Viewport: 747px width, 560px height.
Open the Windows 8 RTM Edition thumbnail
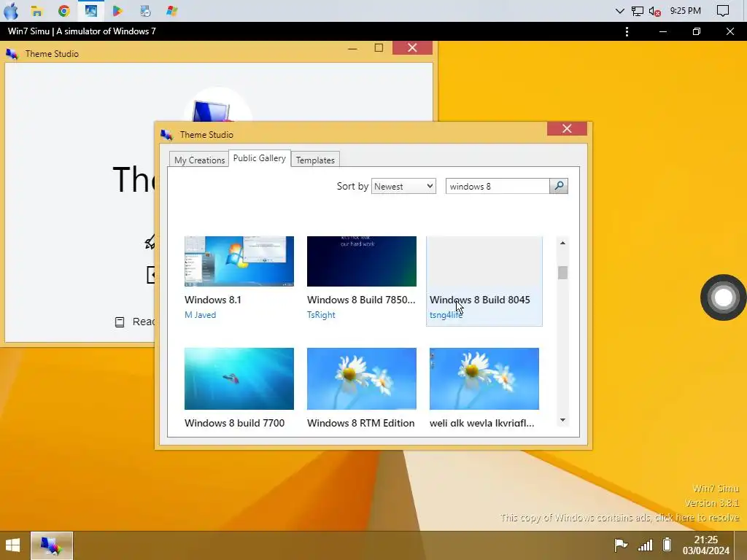pyautogui.click(x=362, y=378)
